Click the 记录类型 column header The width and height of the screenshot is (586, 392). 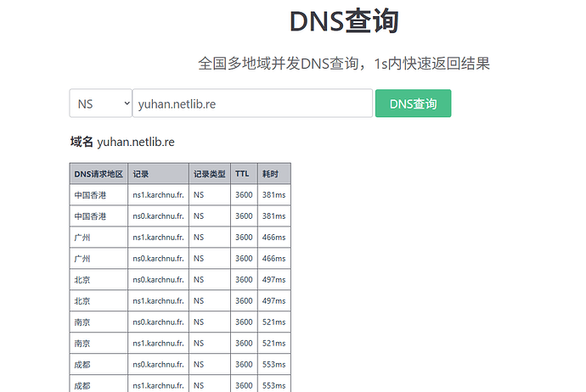[210, 174]
